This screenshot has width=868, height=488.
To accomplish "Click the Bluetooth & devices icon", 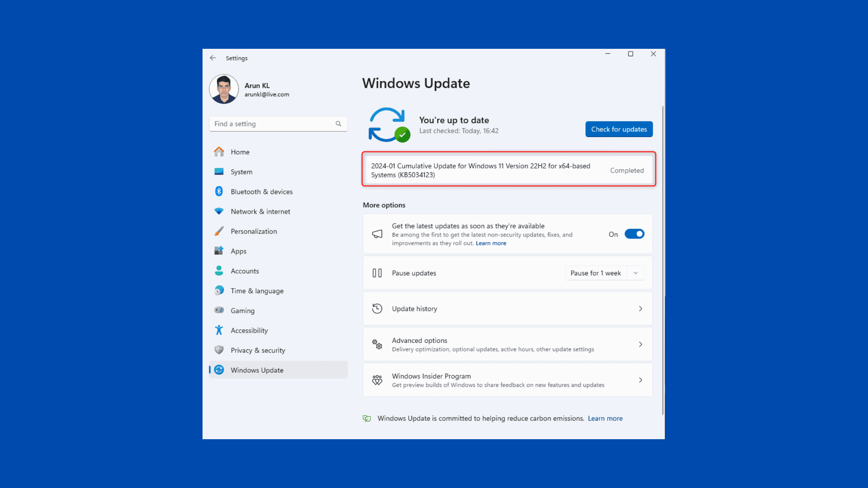I will tap(219, 191).
